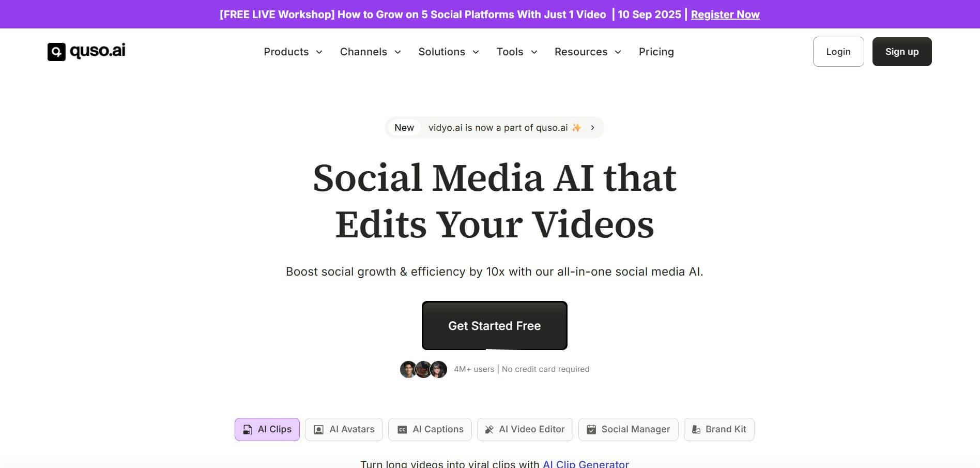Screen dimensions: 980x468
Task: Select the AI Clips tab
Action: pyautogui.click(x=267, y=429)
